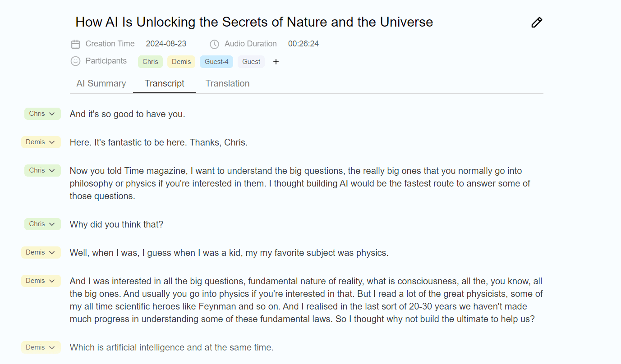Click the clock icon beside Audio Duration

(x=215, y=44)
